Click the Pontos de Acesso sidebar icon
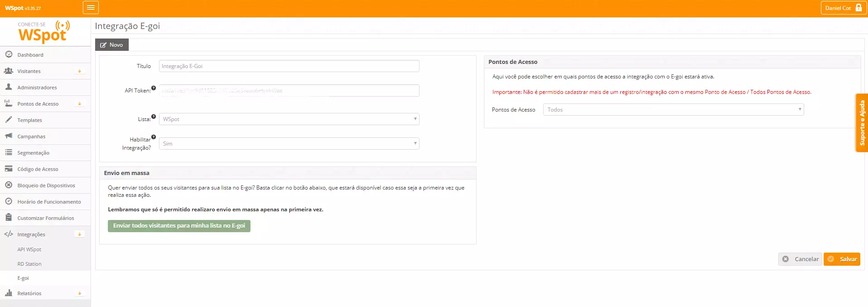Viewport: 868px width, 307px height. pos(9,103)
